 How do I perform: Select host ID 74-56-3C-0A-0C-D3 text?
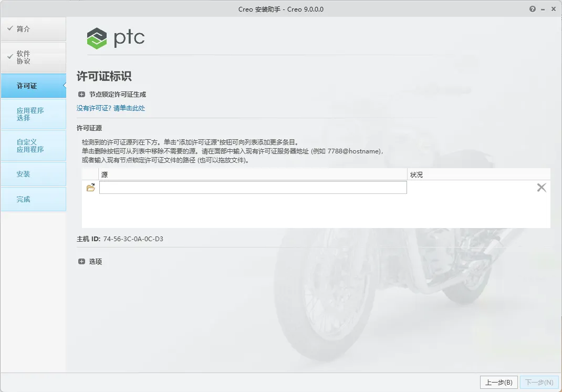coord(133,239)
